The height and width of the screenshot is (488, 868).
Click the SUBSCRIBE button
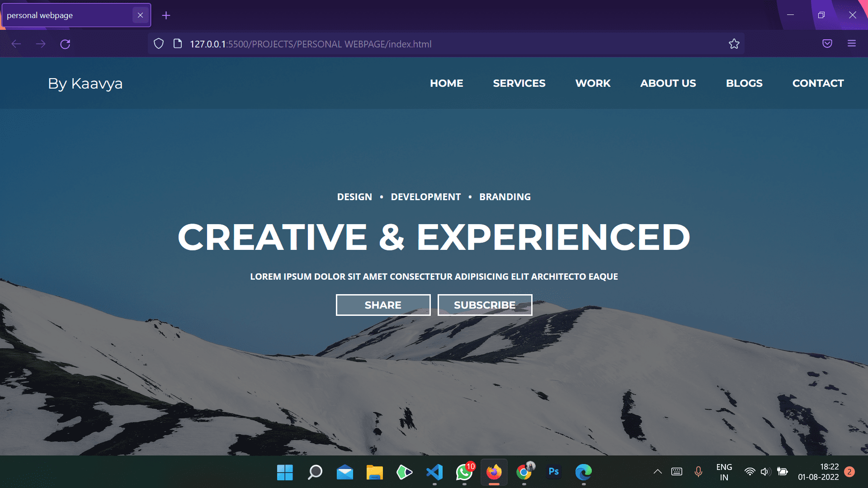(x=485, y=305)
